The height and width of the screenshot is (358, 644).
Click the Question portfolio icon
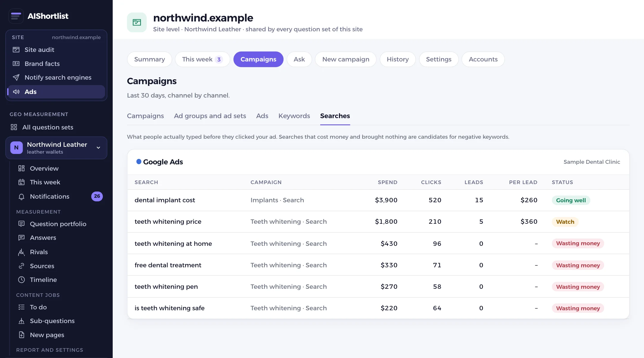coord(21,224)
